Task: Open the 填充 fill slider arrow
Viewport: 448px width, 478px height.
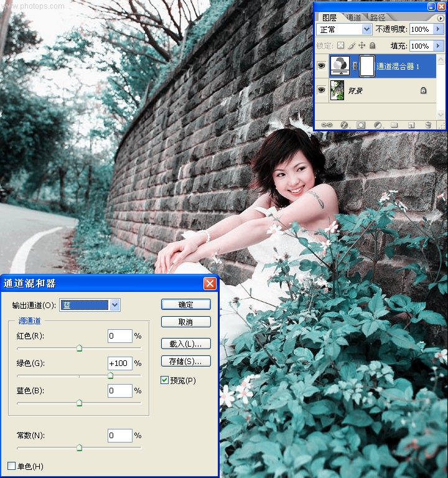Action: (438, 45)
